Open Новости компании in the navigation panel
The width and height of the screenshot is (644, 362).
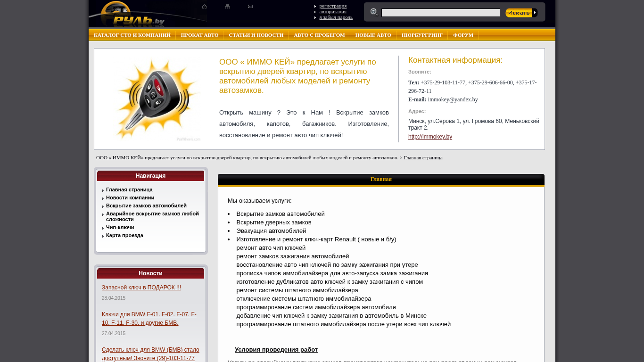(x=130, y=197)
